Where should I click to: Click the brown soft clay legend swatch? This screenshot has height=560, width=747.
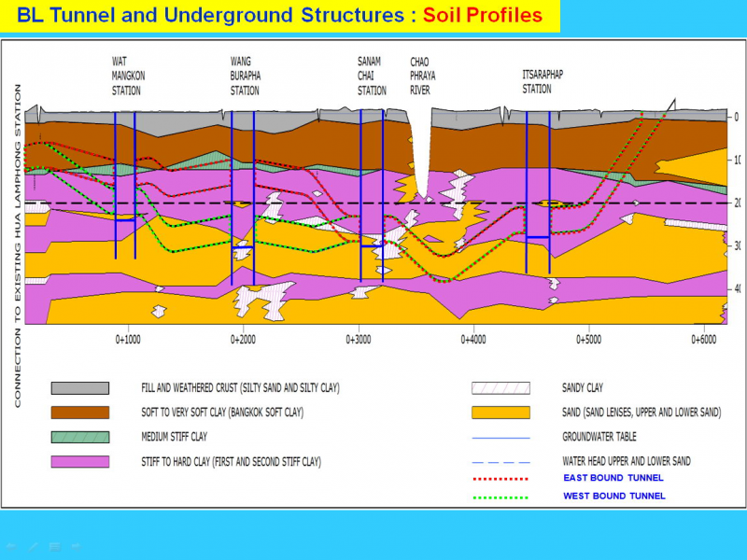click(x=79, y=412)
